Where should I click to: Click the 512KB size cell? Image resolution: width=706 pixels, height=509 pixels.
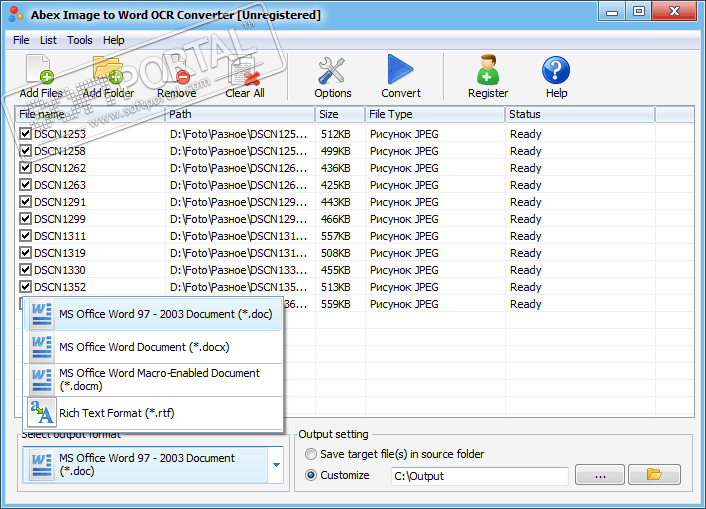coord(335,134)
